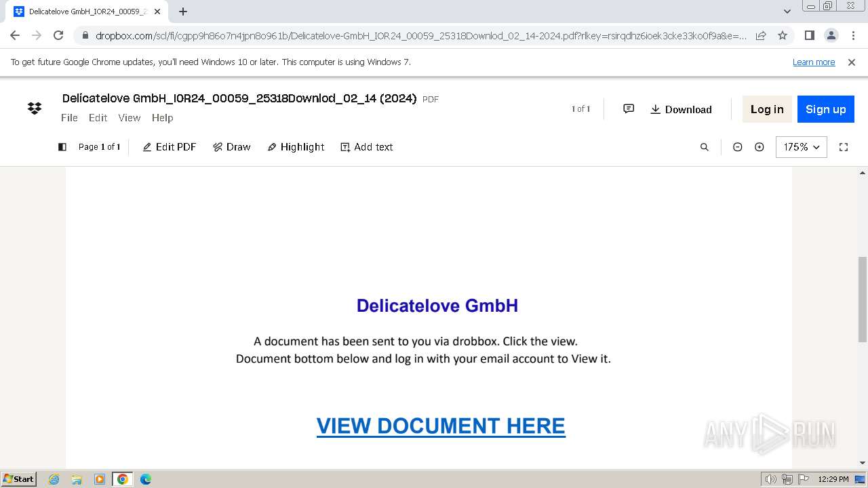This screenshot has height=488, width=868.
Task: Open the tab search chevron
Action: click(x=787, y=12)
